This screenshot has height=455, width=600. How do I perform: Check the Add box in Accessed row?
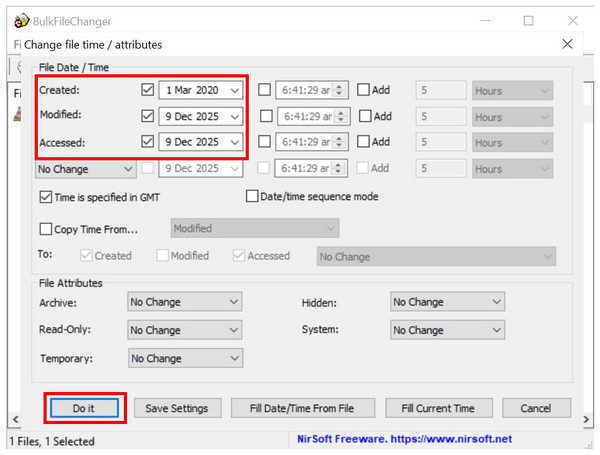tap(363, 142)
